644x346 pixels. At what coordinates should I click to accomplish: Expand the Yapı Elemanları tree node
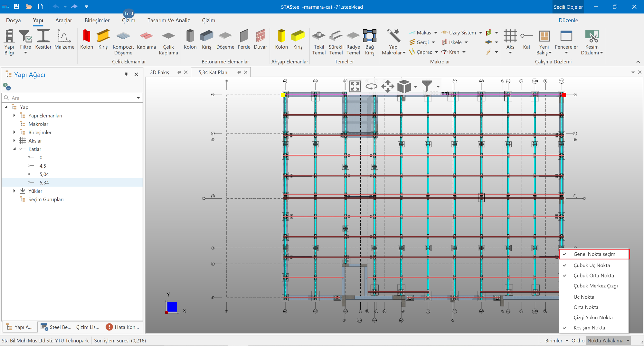pos(14,116)
